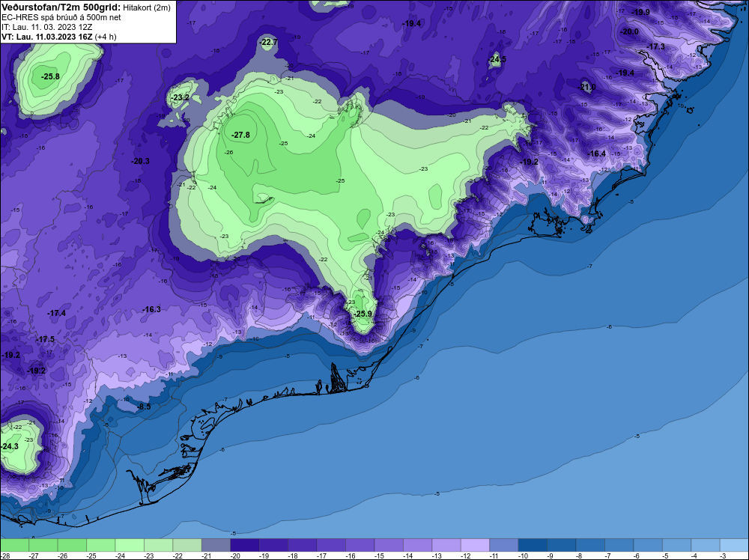
Task: Click the initial time line 'IT: Lau. 11. 03. 2023 12Z'
Action: [46, 27]
